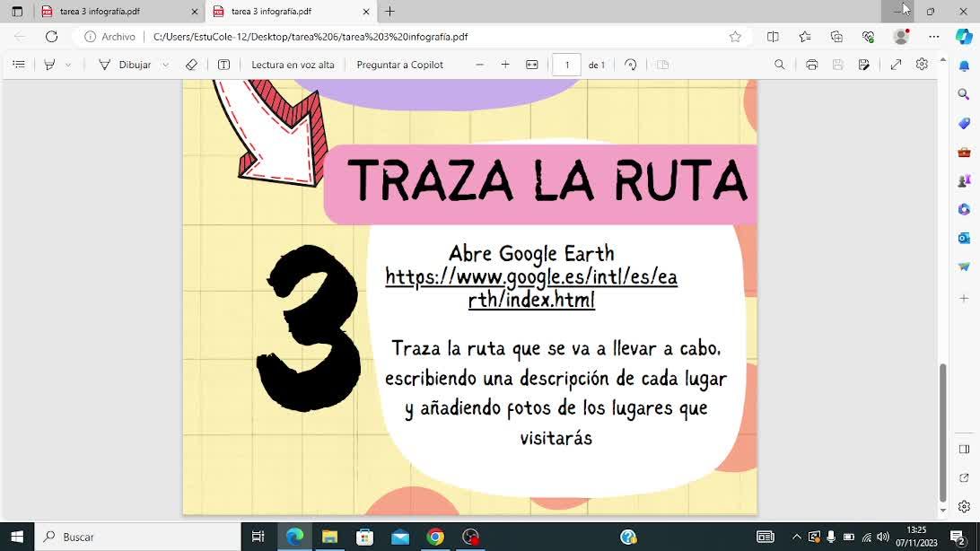The width and height of the screenshot is (980, 551).
Task: Toggle page view layout button
Action: (x=662, y=65)
